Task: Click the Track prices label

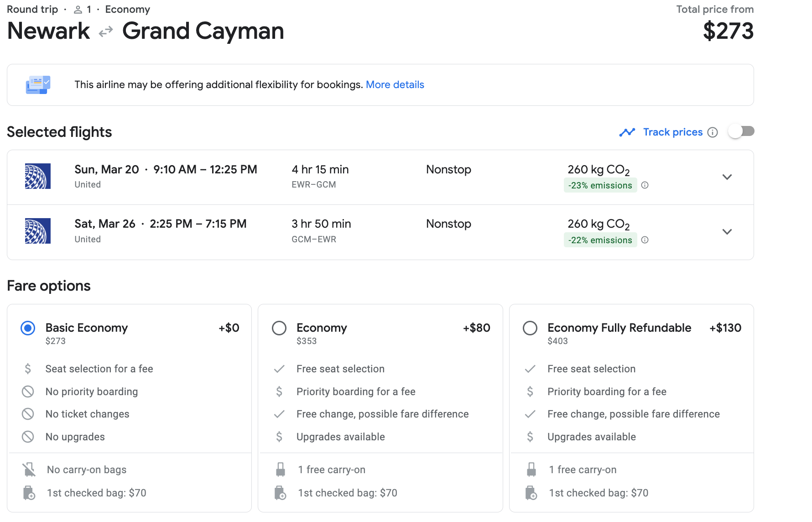Action: tap(672, 132)
